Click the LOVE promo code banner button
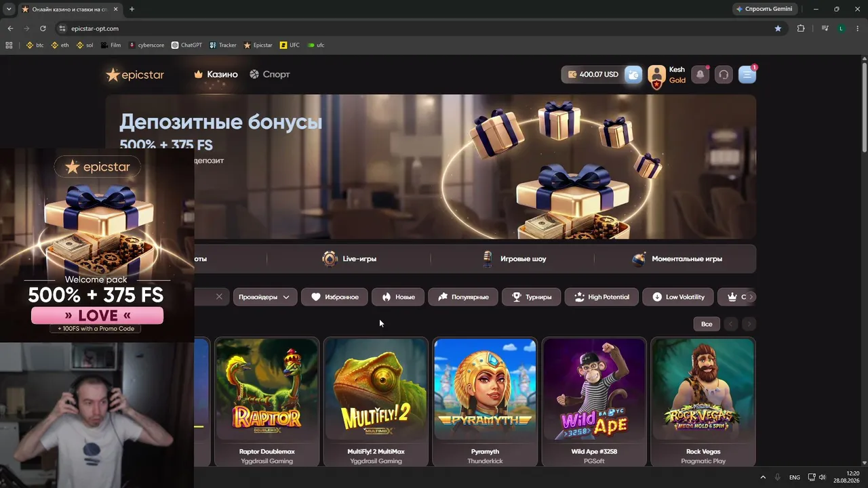Screen dimensions: 868x488 [98, 316]
